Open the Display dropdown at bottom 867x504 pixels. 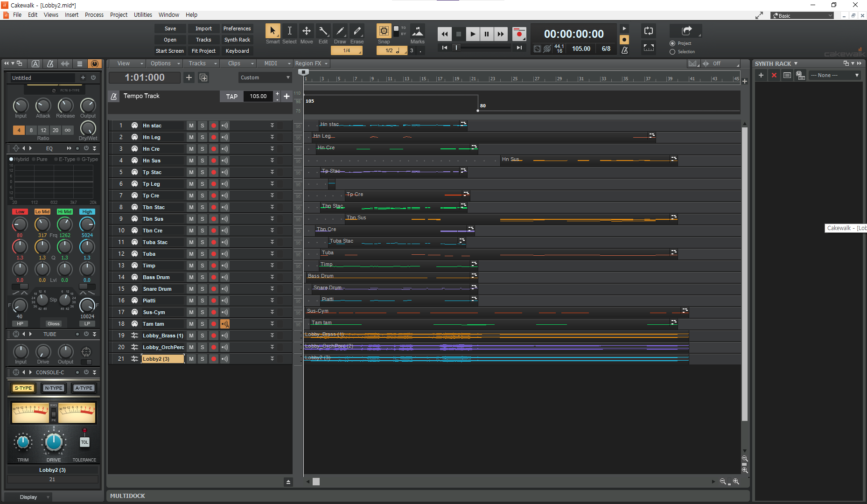[x=28, y=497]
